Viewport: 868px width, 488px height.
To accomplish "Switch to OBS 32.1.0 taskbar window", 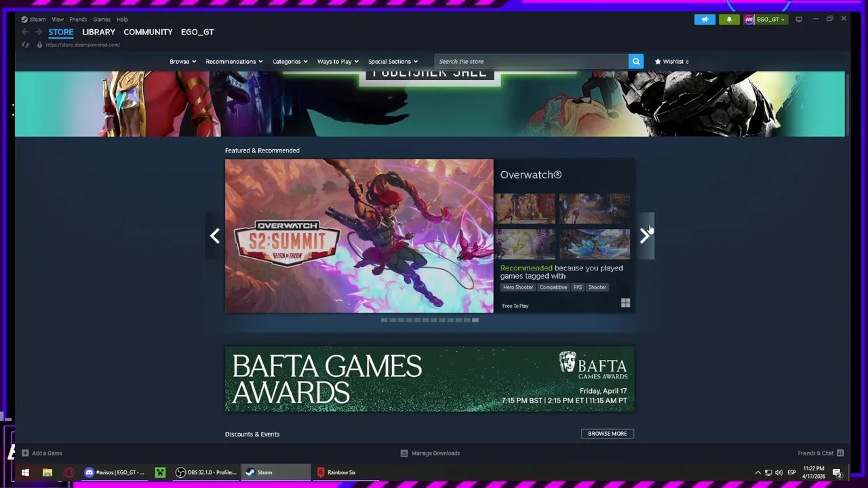I will click(x=206, y=472).
